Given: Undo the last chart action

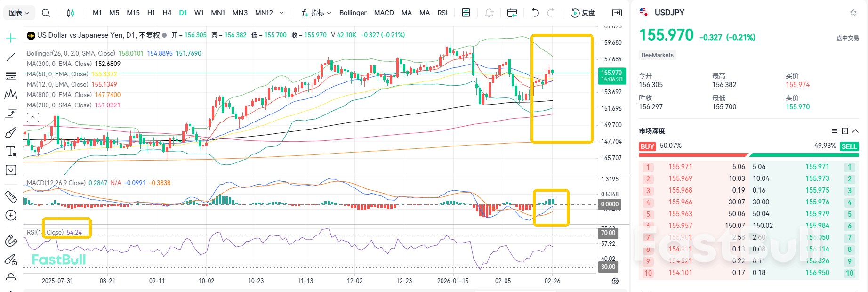Looking at the screenshot, I should pyautogui.click(x=535, y=13).
